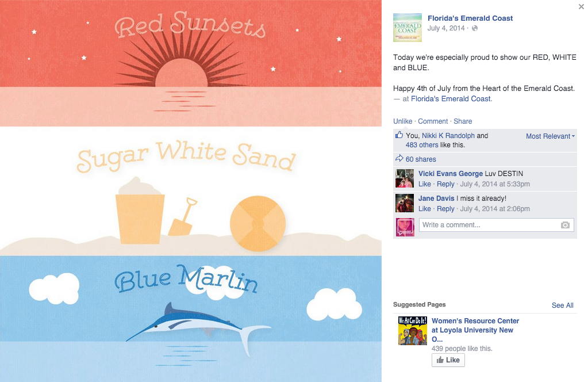Open the Florida's Emerald Coast page avatar
Image resolution: width=588 pixels, height=382 pixels.
(408, 28)
